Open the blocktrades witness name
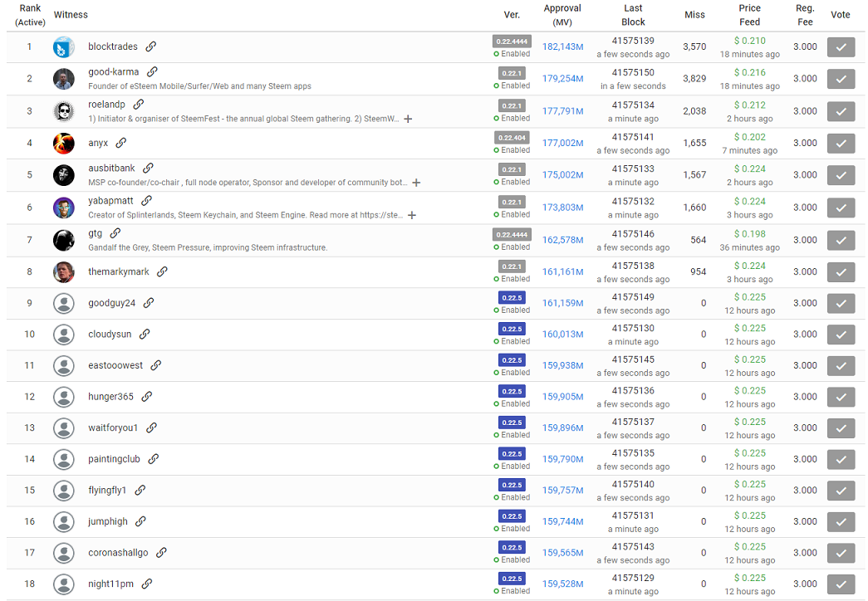Image resolution: width=868 pixels, height=601 pixels. (x=113, y=46)
